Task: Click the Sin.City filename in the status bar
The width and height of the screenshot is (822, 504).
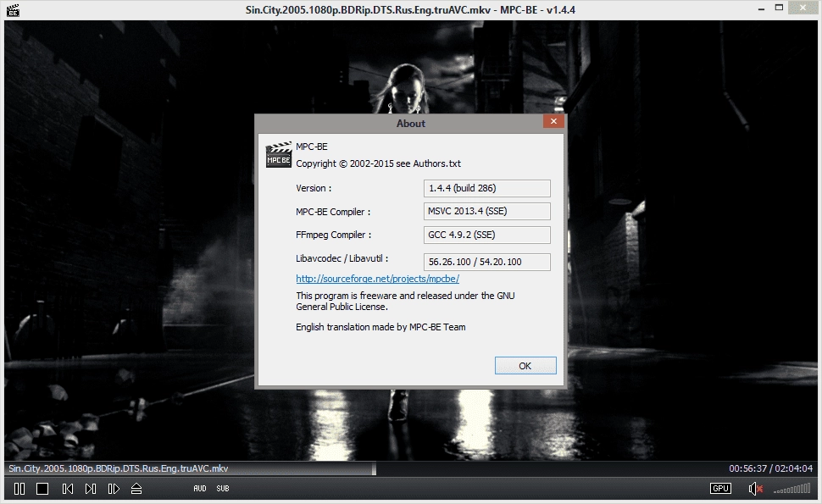Action: tap(119, 468)
